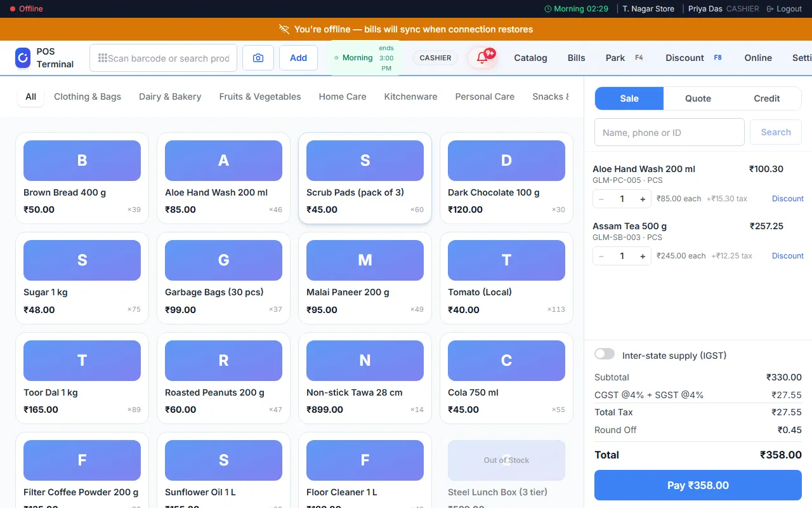The image size is (812, 508).
Task: Click the Dark Chocolate 100 g tile icon
Action: tap(506, 161)
